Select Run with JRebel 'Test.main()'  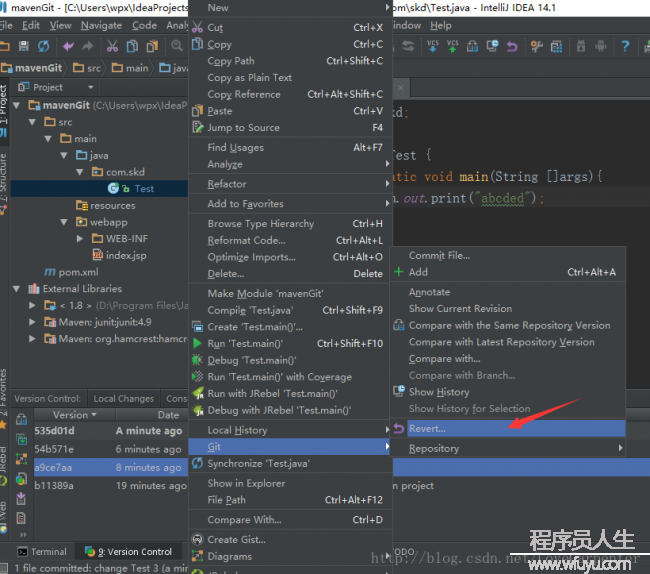click(291, 394)
